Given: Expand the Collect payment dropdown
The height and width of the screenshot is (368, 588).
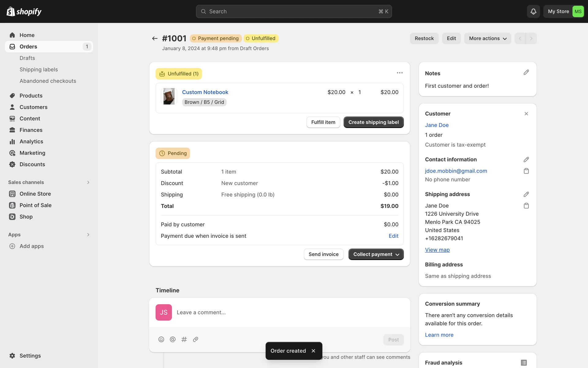Looking at the screenshot, I should 376,254.
